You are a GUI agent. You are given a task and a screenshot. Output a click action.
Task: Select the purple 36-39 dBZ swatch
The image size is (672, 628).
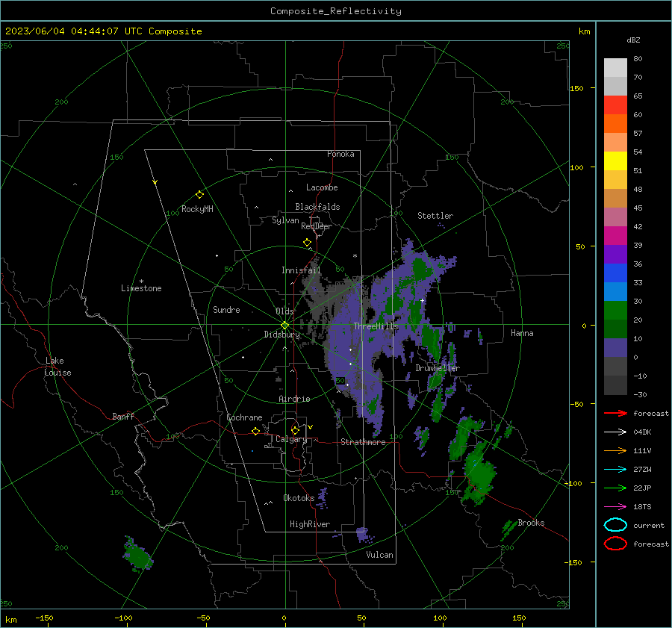click(615, 255)
